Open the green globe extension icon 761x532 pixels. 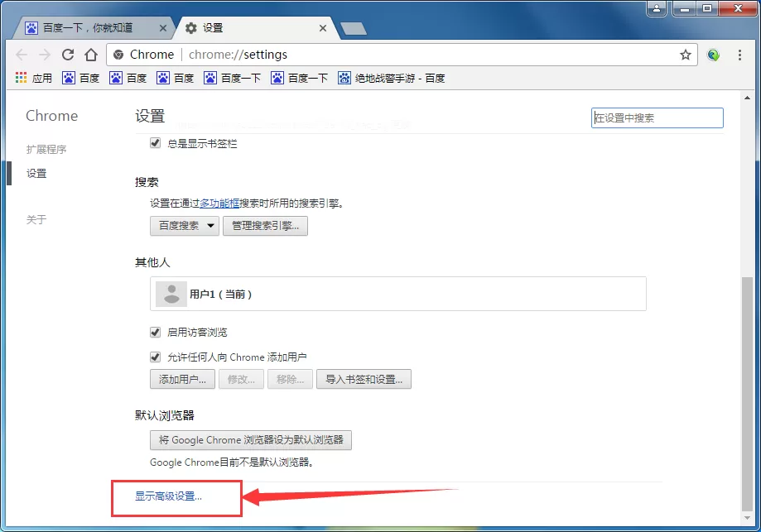(x=714, y=55)
